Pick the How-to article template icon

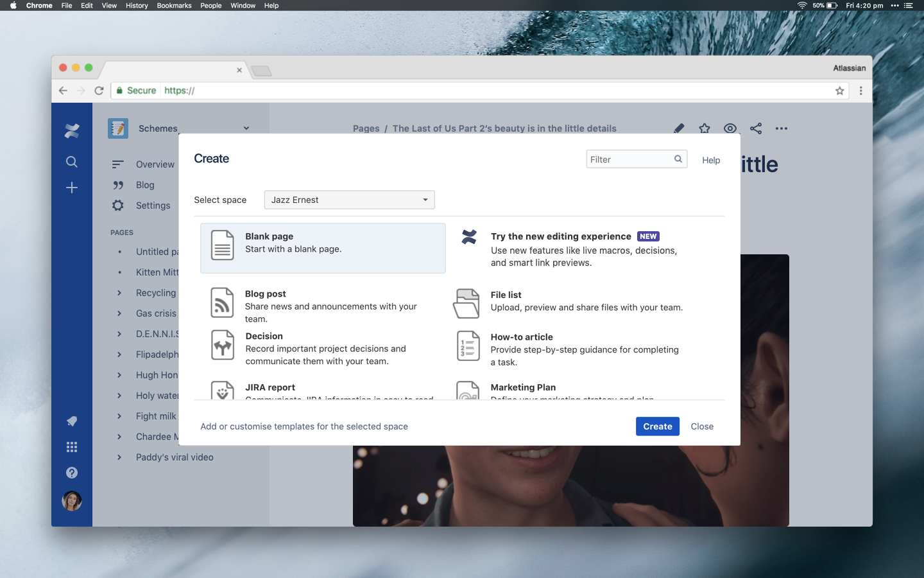468,346
